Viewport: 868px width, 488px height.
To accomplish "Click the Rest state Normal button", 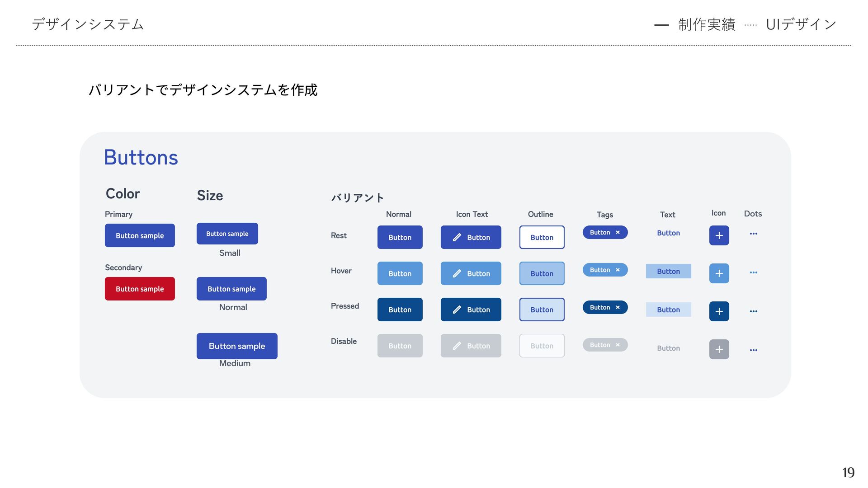I will pyautogui.click(x=400, y=237).
